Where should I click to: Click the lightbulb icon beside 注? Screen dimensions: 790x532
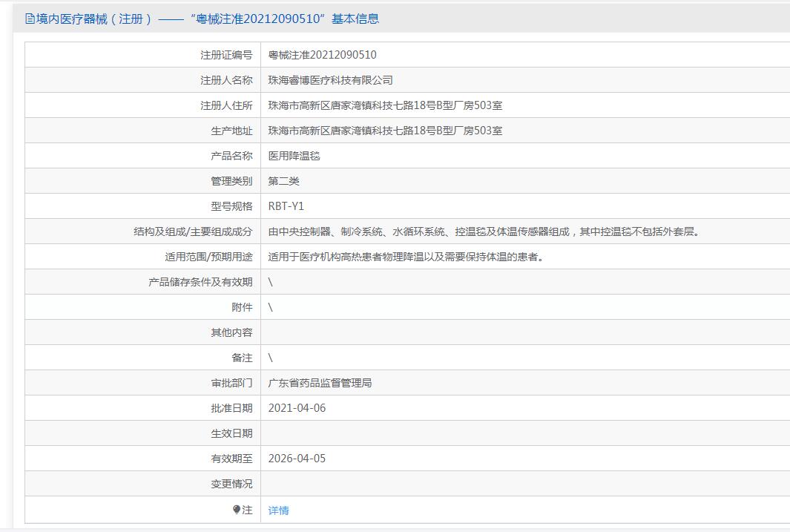click(237, 510)
